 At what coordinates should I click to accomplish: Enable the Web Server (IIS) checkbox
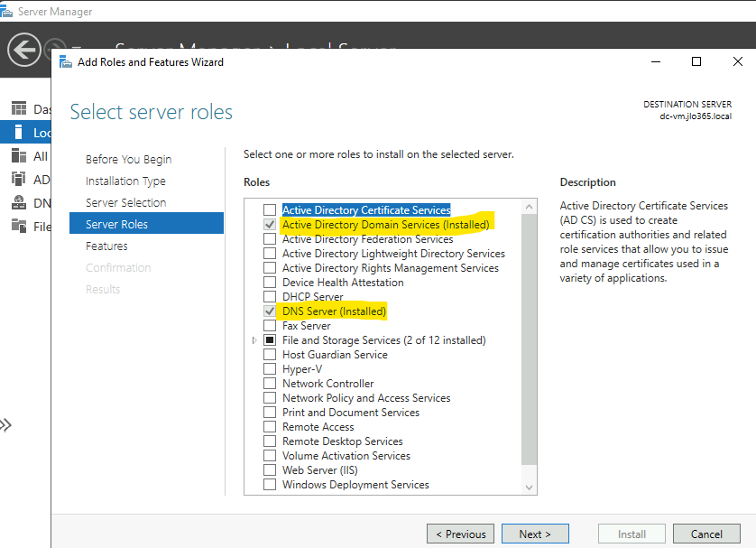click(x=270, y=469)
